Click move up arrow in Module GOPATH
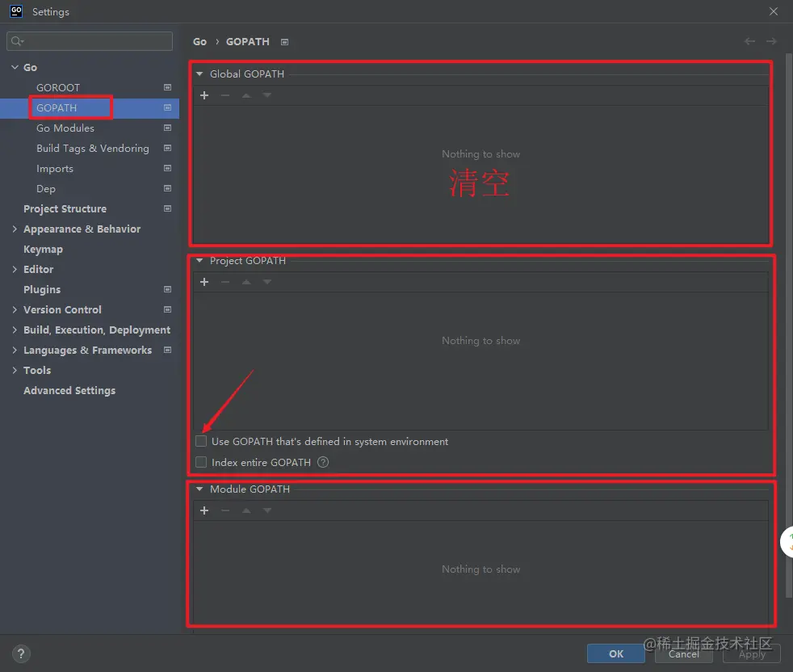The image size is (793, 672). point(246,510)
